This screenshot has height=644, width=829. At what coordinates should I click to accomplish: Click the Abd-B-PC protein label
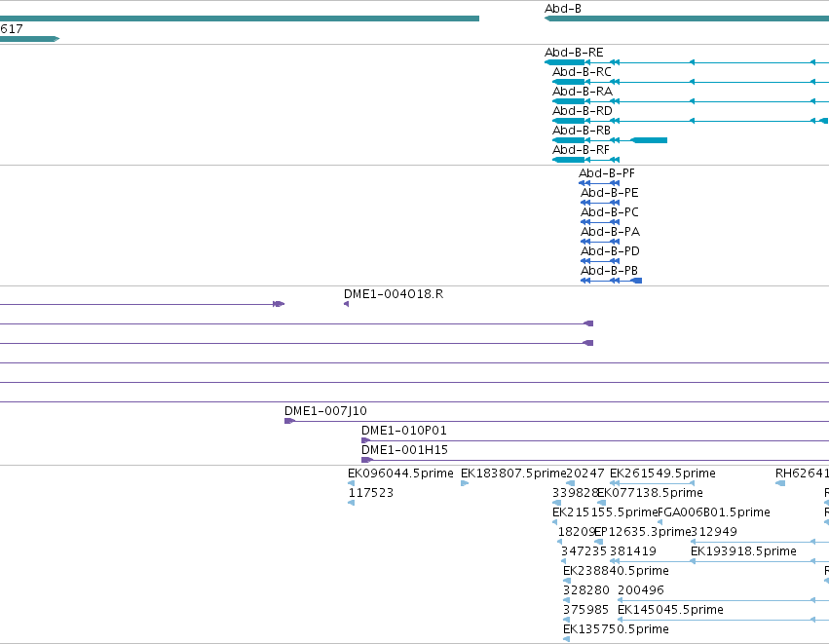[609, 212]
